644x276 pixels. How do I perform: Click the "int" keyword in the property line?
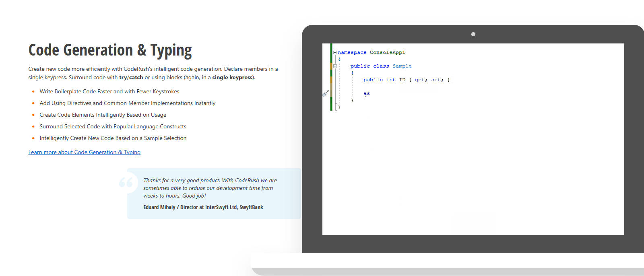(x=391, y=80)
